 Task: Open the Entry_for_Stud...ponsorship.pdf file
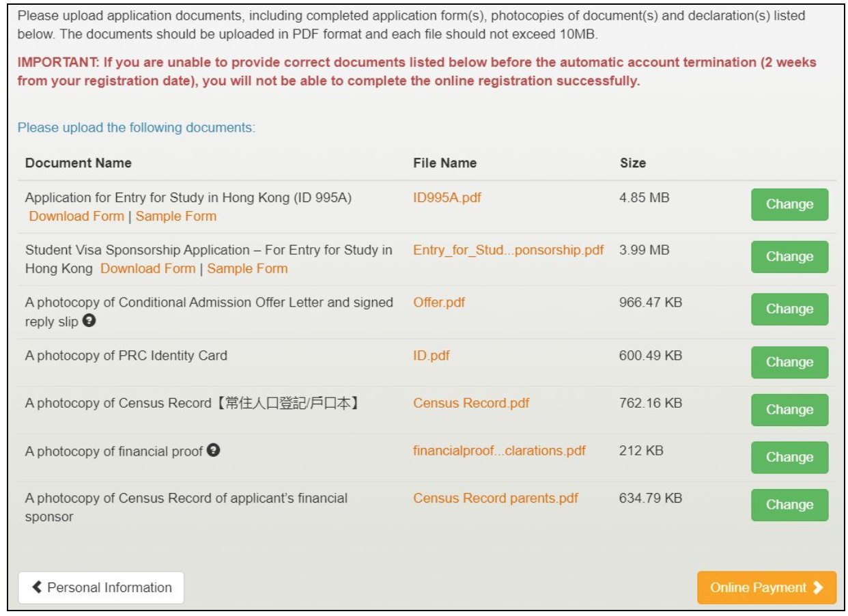tap(508, 250)
